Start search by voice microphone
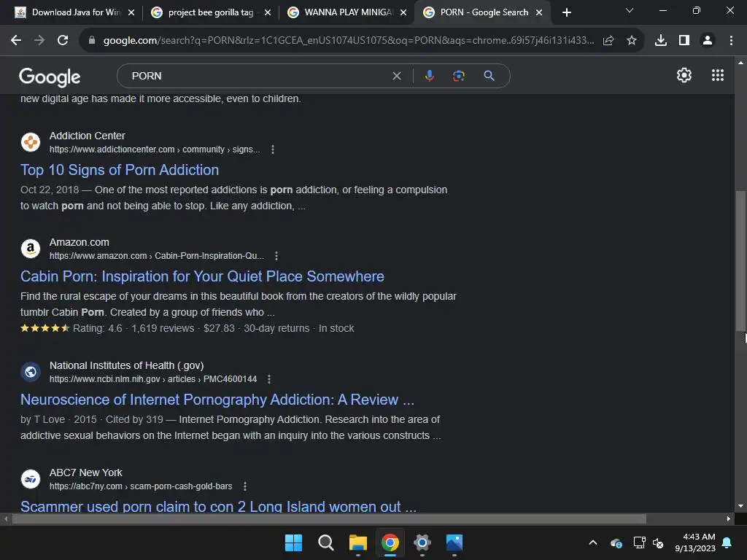The width and height of the screenshot is (747, 560). pyautogui.click(x=429, y=76)
